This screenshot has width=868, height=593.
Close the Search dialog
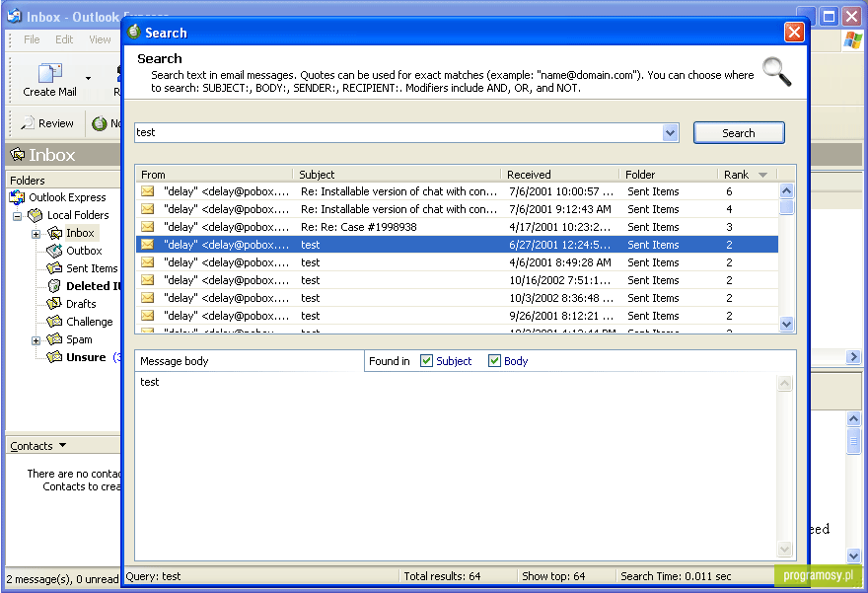(794, 33)
